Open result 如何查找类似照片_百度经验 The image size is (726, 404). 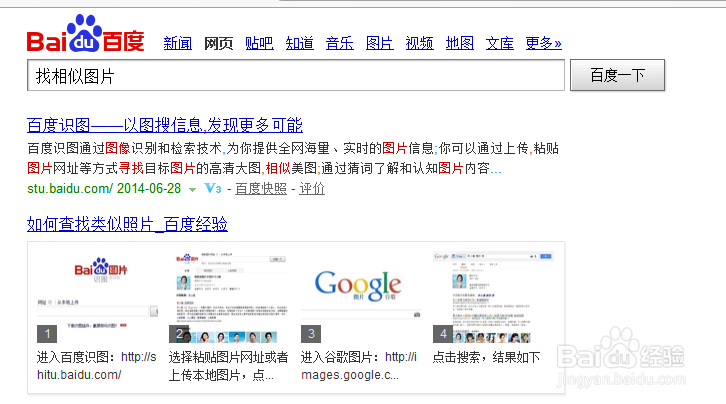(127, 224)
